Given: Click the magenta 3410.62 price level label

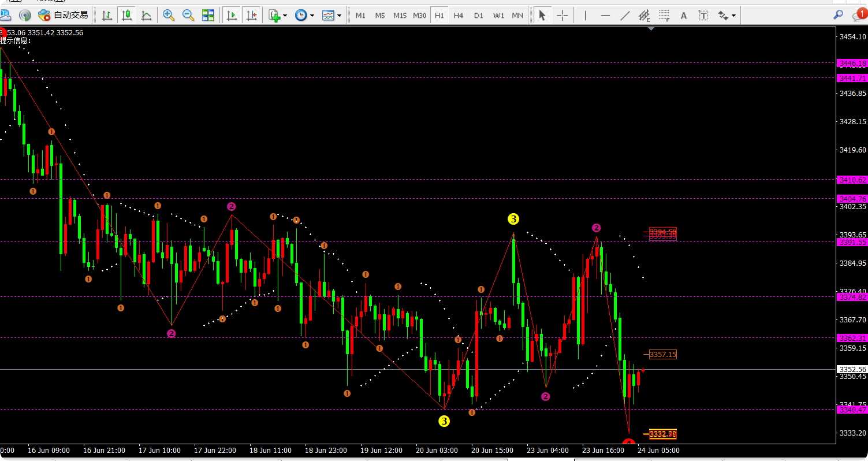Looking at the screenshot, I should click(852, 180).
